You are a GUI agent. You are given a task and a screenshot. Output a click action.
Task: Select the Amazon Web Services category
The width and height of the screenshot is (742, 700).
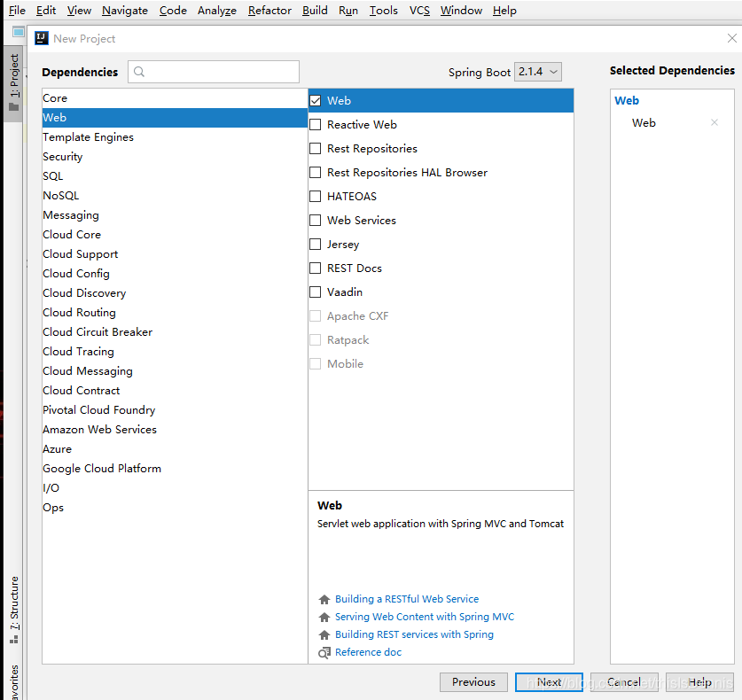[x=175, y=430]
